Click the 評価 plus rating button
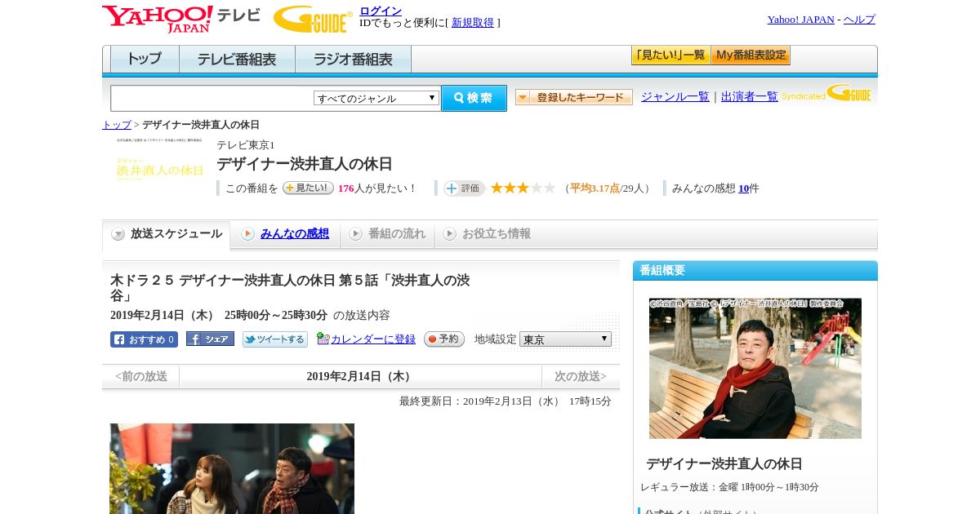This screenshot has width=980, height=514. click(x=465, y=188)
